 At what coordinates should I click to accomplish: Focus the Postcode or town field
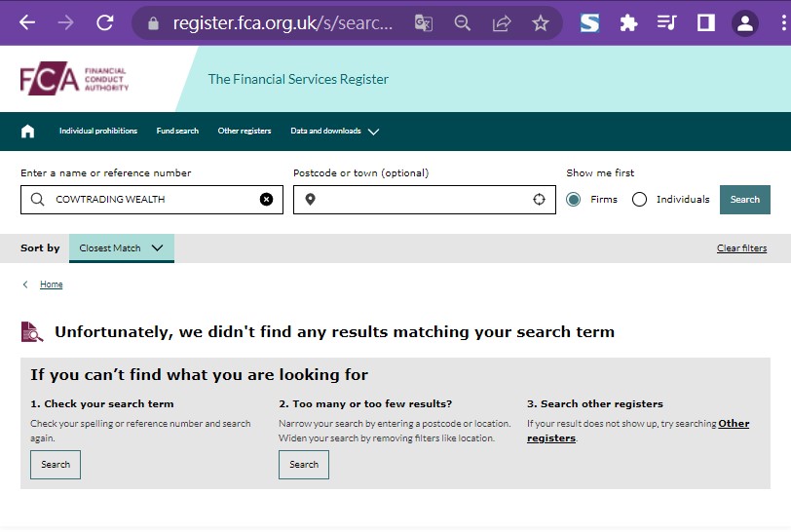pyautogui.click(x=419, y=200)
